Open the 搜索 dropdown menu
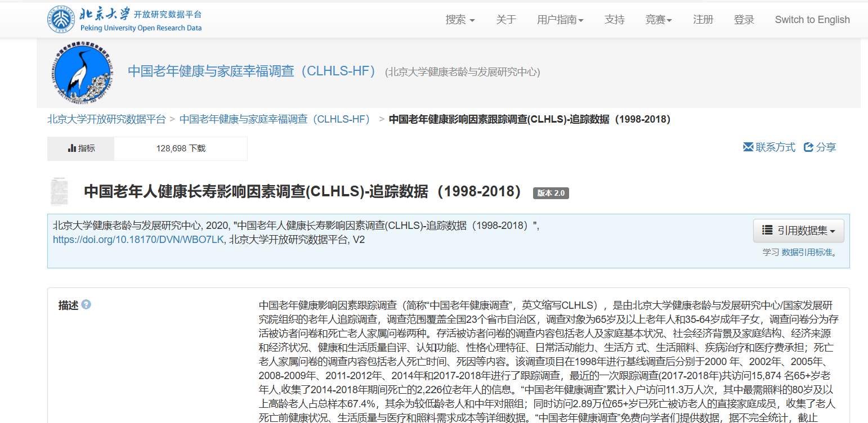Screen dimensions: 868x423 click(460, 20)
